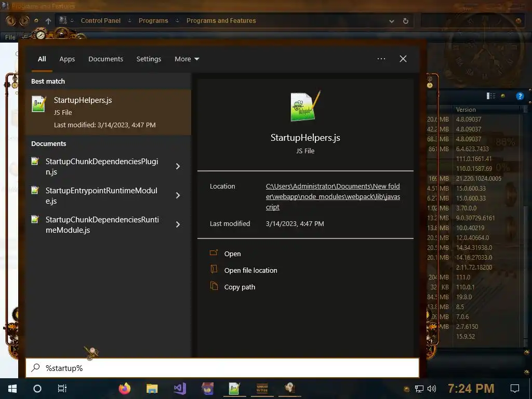Image resolution: width=532 pixels, height=399 pixels.
Task: Open Visual Studio from the taskbar
Action: click(x=180, y=389)
